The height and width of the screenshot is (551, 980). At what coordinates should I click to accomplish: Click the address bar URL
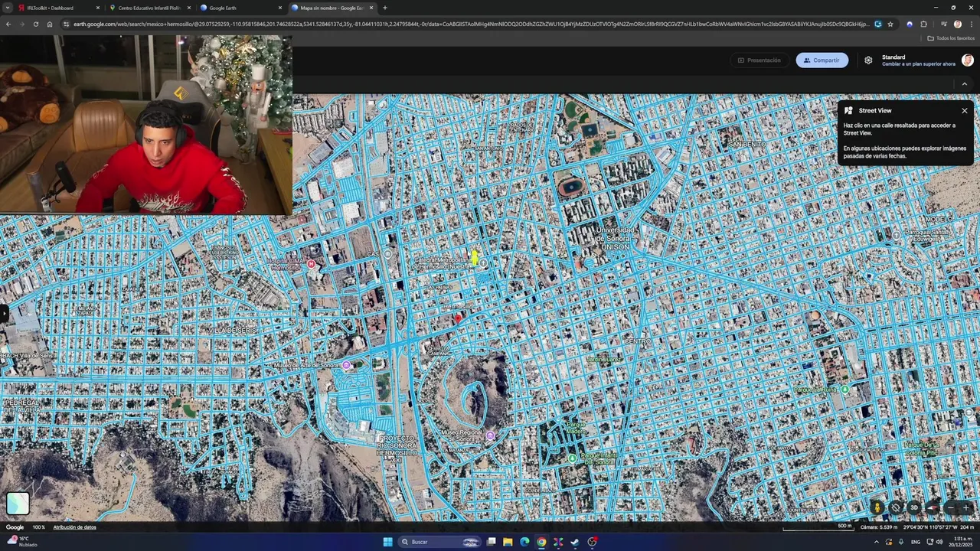tap(471, 24)
